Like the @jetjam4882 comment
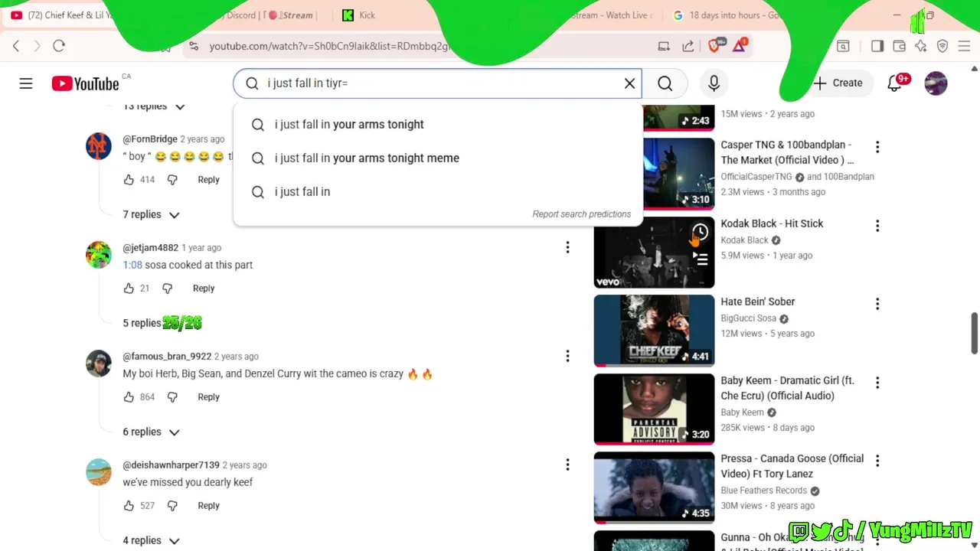Viewport: 980px width, 551px height. point(129,289)
